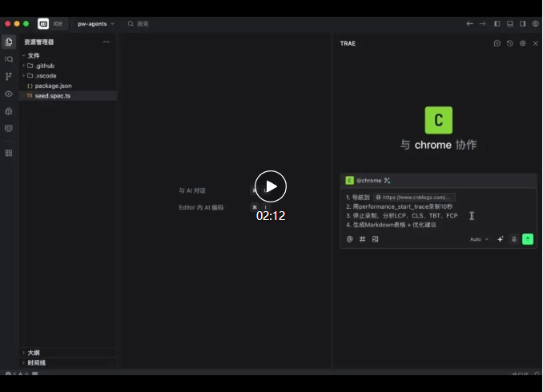Viewport: 543px width, 392px height.
Task: Open tools icon next to @chrome
Action: (x=387, y=181)
